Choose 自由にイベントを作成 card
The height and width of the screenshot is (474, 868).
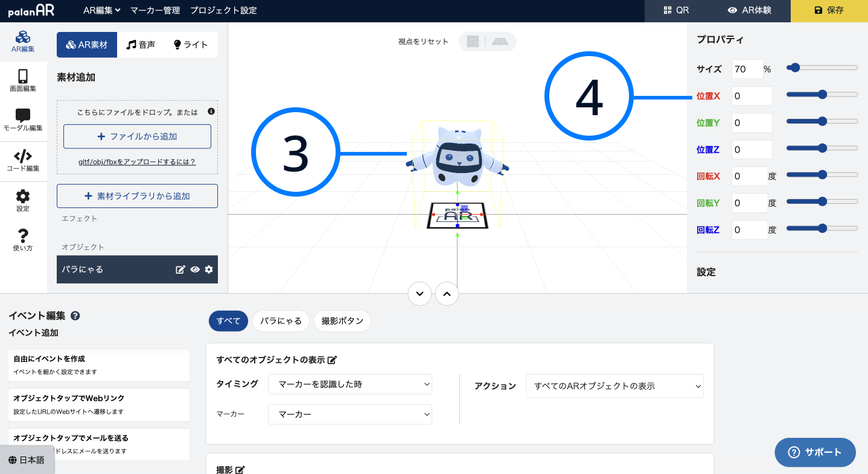[x=99, y=365]
